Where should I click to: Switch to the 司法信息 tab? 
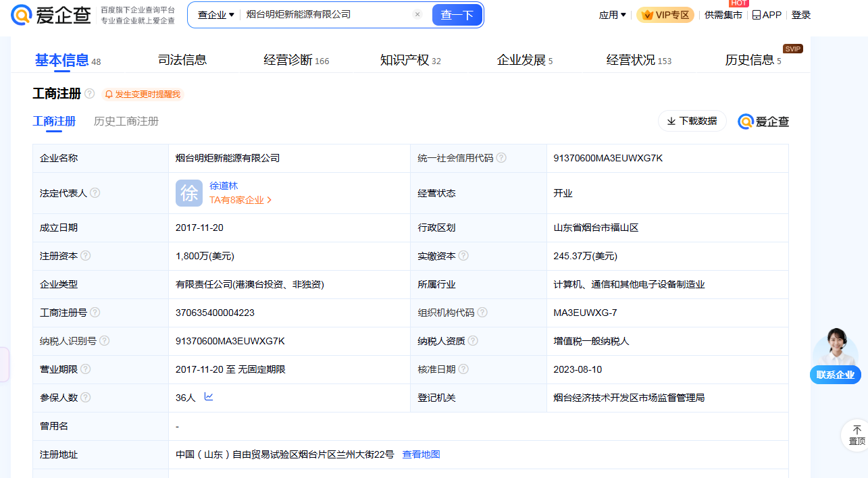[182, 60]
